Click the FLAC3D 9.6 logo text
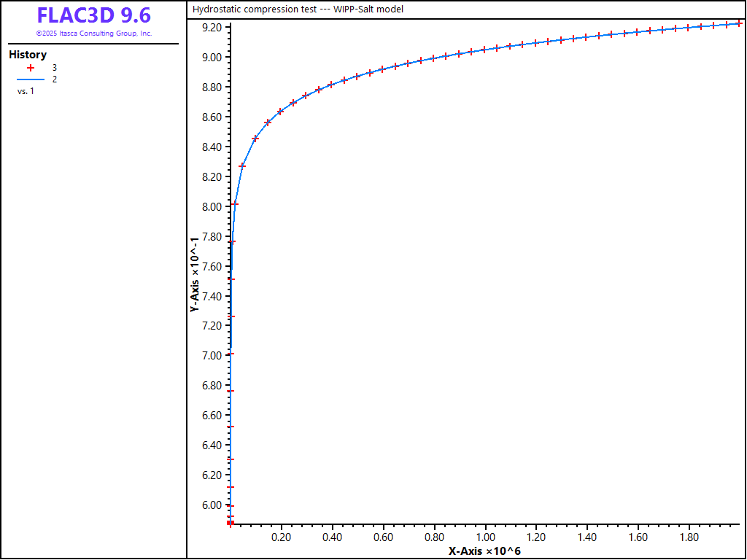Viewport: 747px width, 560px height. pos(93,16)
